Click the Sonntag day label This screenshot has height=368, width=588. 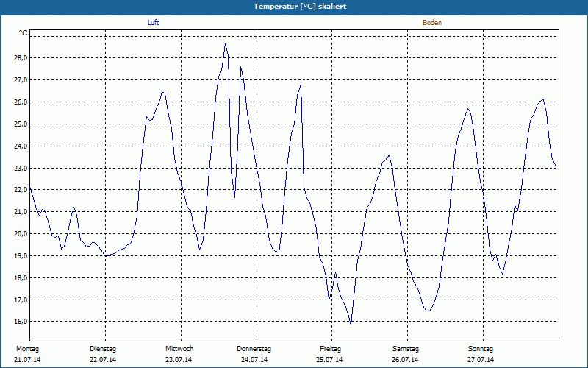click(x=481, y=349)
